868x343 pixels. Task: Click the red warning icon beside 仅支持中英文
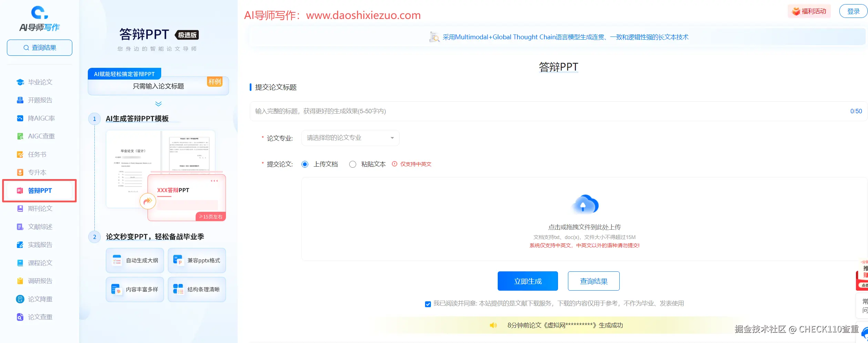394,164
